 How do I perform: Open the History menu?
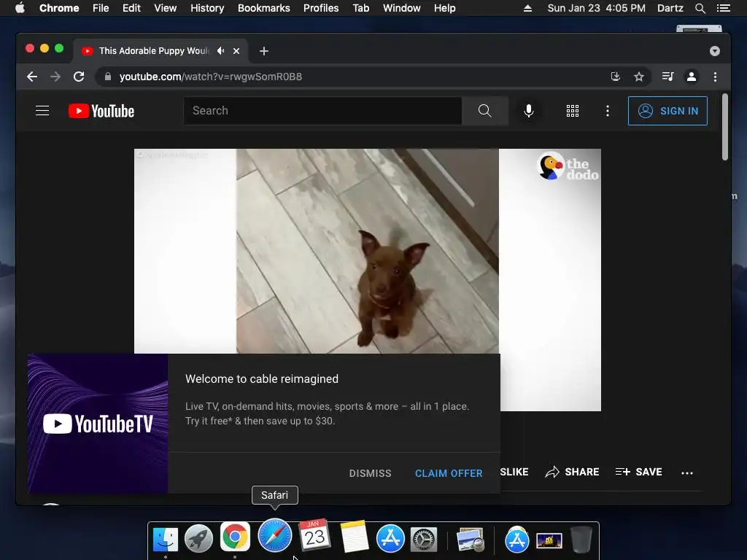pyautogui.click(x=207, y=8)
